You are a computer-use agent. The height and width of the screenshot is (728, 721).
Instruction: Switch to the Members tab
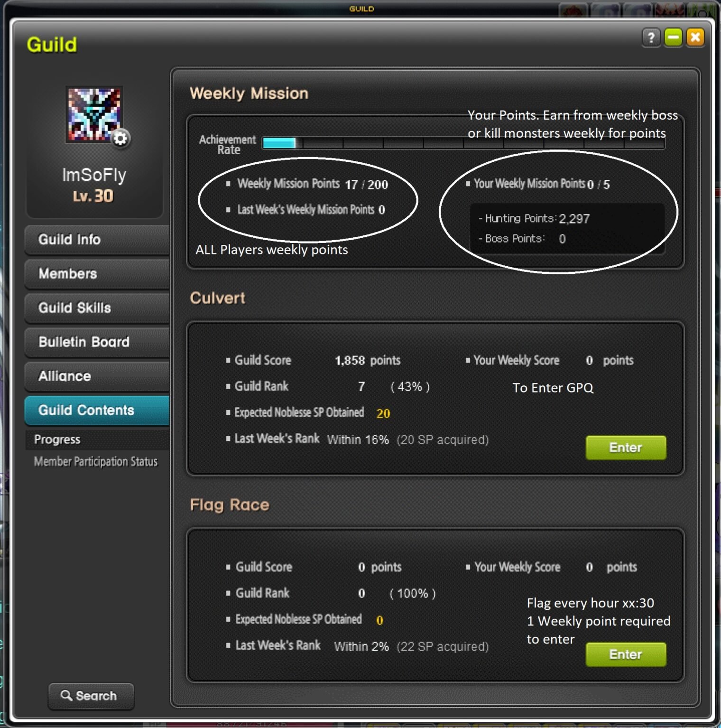(x=97, y=274)
